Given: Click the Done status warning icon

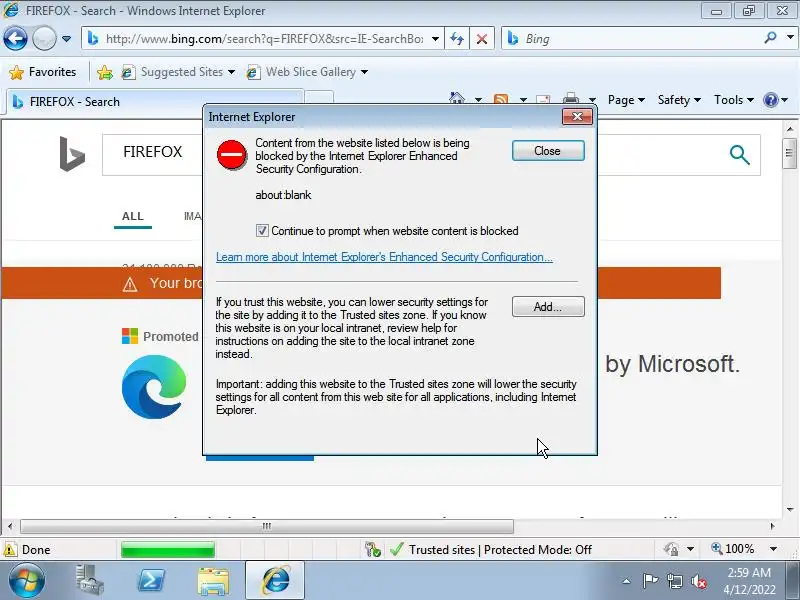Looking at the screenshot, I should point(10,549).
